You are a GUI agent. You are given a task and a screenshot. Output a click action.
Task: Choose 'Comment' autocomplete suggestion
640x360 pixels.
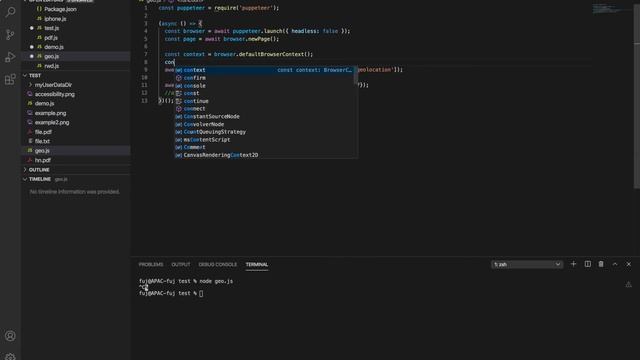pos(265,147)
